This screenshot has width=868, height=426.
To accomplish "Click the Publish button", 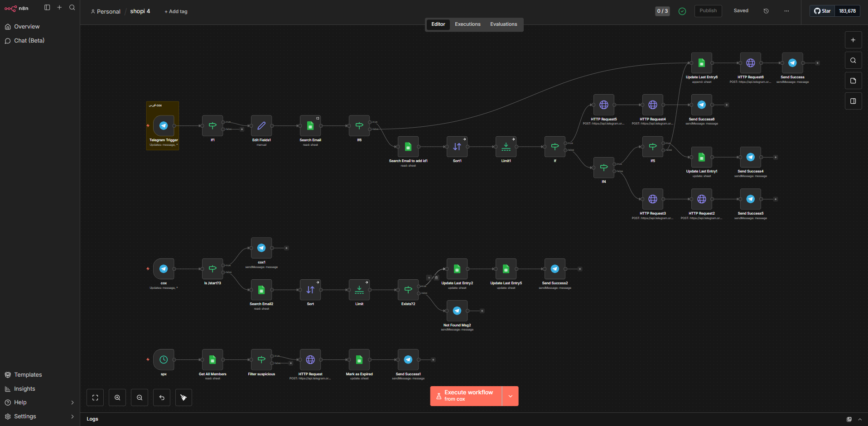I will pos(708,11).
